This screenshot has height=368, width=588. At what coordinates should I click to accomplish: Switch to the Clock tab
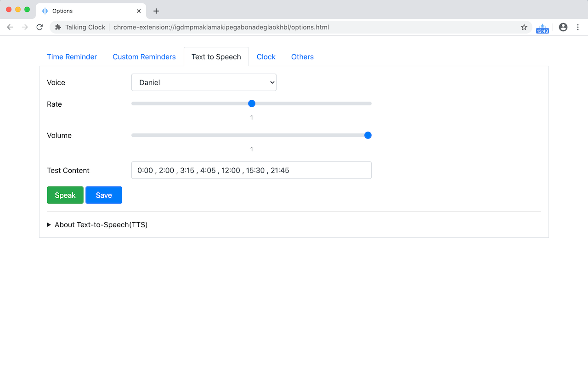[266, 57]
